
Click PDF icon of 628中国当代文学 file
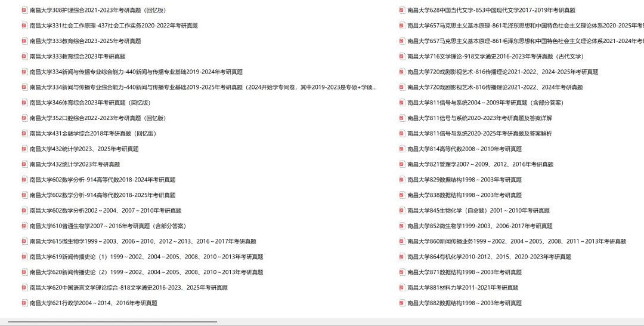[402, 10]
